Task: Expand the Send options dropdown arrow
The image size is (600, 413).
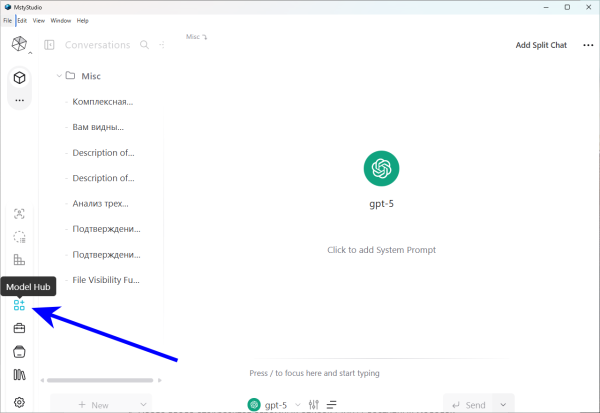Action: point(502,405)
